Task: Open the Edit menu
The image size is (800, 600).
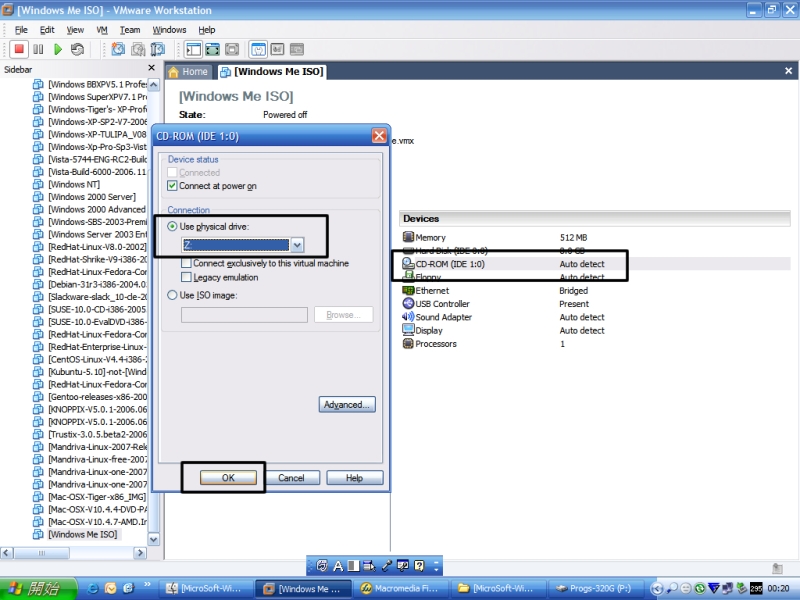Action: point(47,30)
